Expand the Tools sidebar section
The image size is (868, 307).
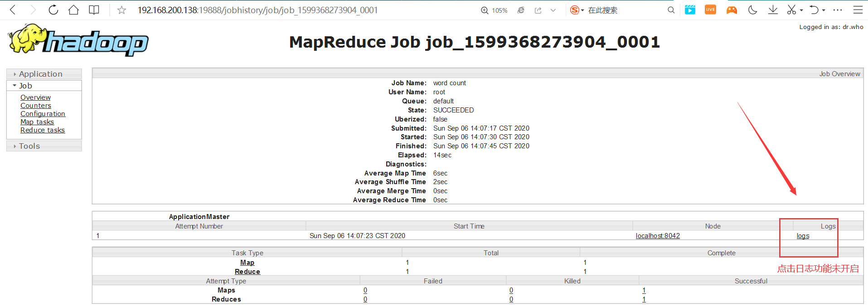click(x=29, y=146)
